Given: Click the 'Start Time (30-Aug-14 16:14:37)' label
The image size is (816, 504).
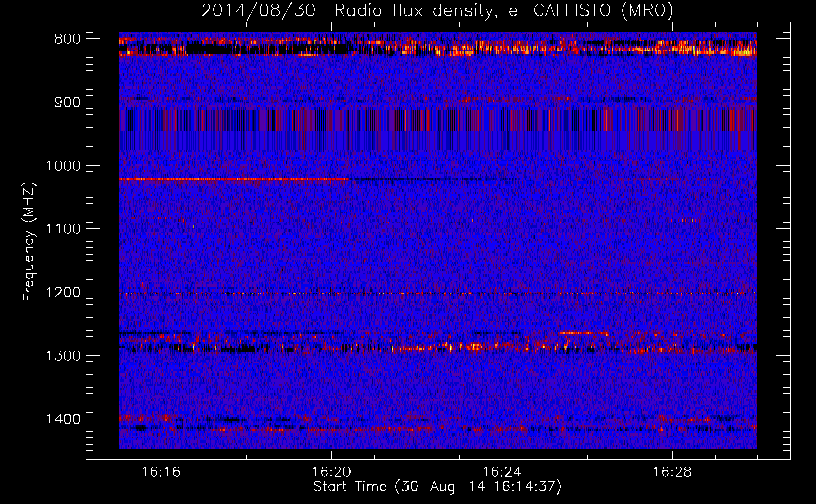Looking at the screenshot, I should 437,487.
